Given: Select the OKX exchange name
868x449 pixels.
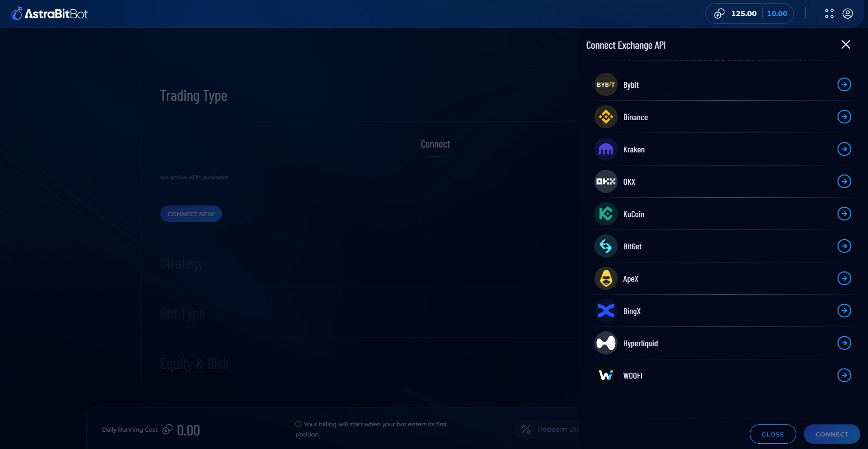Looking at the screenshot, I should point(629,182).
